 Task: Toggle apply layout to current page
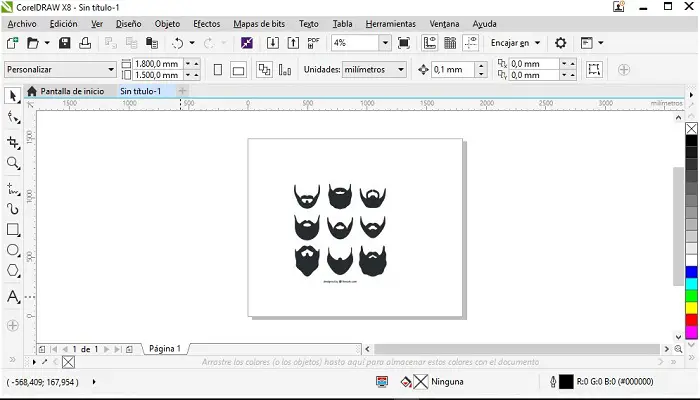[285, 70]
